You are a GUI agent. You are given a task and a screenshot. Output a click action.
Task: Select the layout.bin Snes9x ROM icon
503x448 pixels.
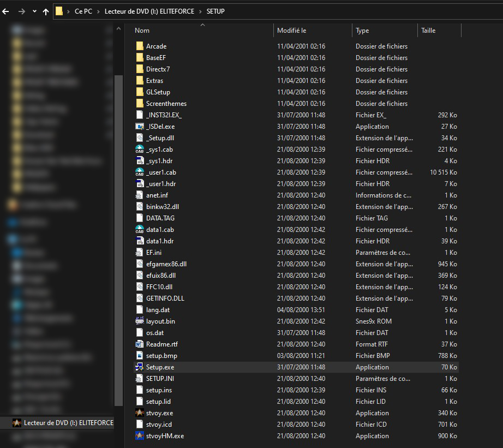tap(140, 321)
